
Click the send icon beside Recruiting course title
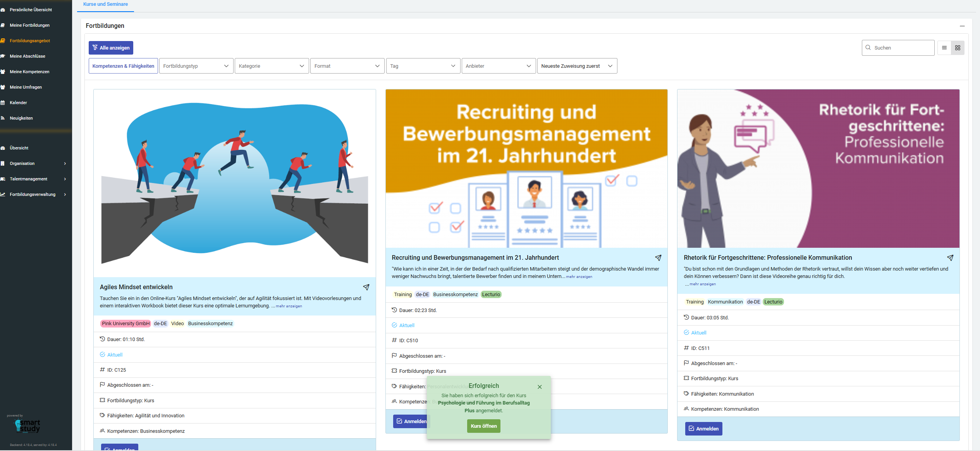coord(658,258)
